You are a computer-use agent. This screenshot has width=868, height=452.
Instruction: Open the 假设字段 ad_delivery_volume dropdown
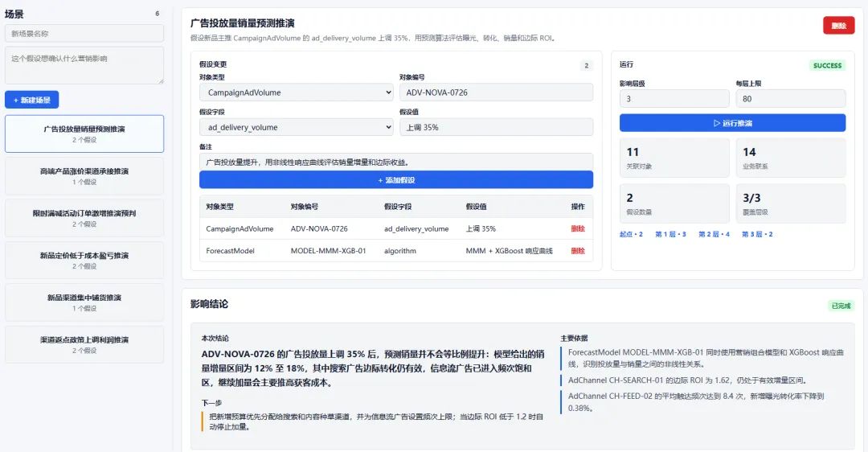[296, 127]
